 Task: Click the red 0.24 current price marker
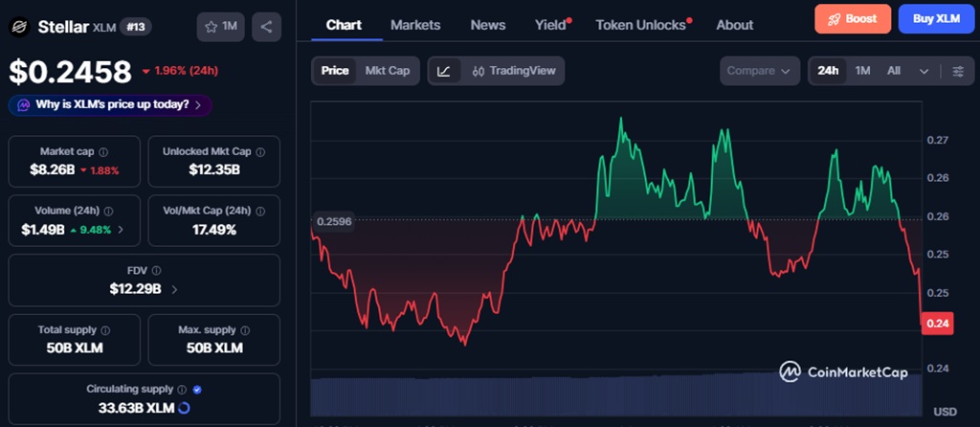point(938,324)
